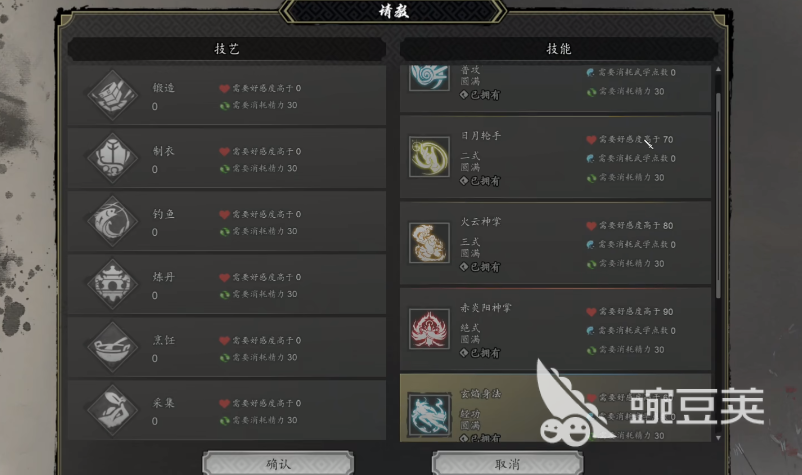The image size is (802, 475).
Task: Click the 赤炎阳神掌 red lotus skill icon
Action: (429, 329)
